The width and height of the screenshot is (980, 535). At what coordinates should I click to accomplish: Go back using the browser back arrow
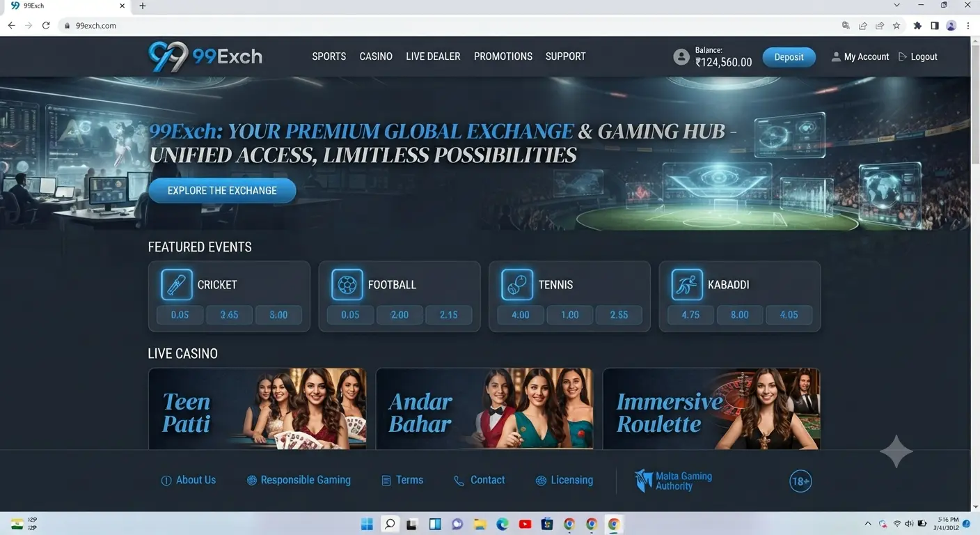pos(11,26)
